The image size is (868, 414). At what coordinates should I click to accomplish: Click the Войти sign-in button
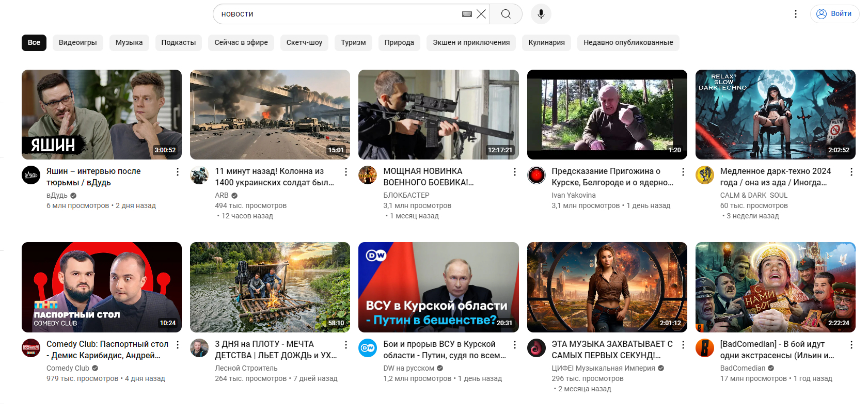(834, 14)
